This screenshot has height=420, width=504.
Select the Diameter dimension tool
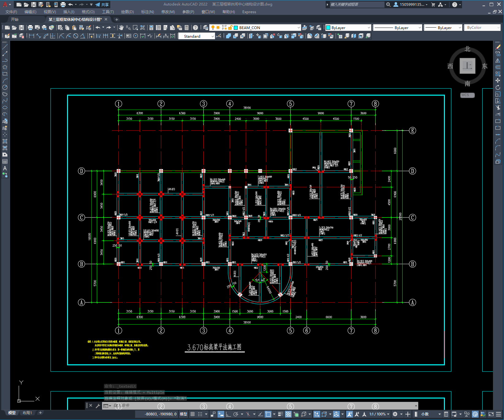coord(76,36)
